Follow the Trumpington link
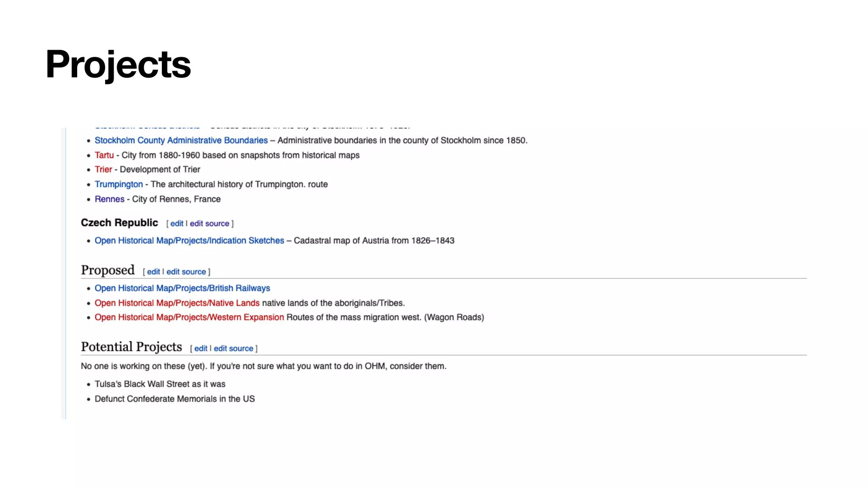The height and width of the screenshot is (488, 868). pyautogui.click(x=119, y=184)
